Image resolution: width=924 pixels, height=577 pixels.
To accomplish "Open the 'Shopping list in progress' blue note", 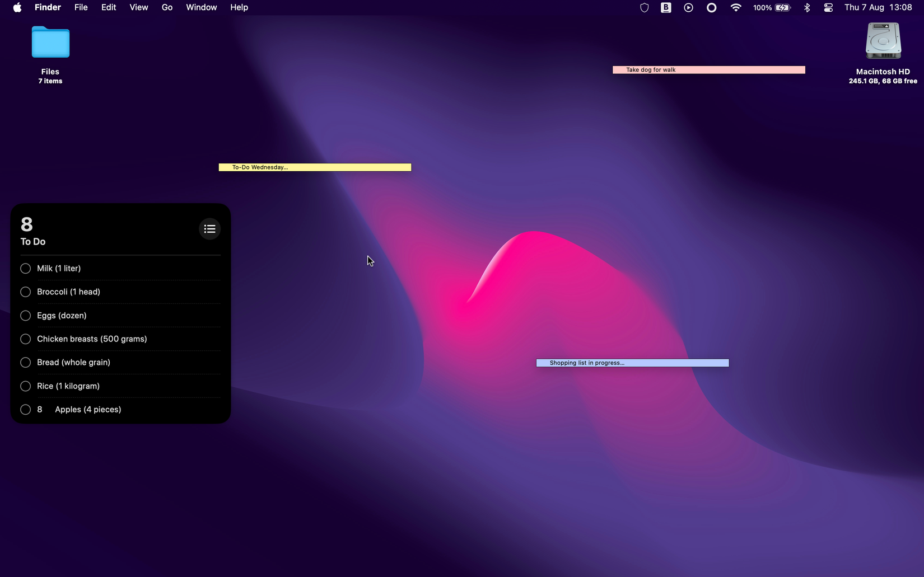I will tap(632, 363).
